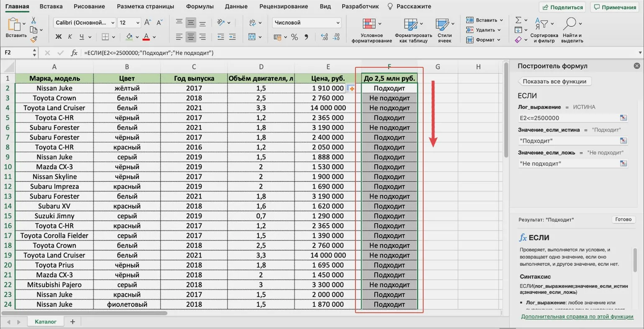This screenshot has height=329, width=644.
Task: Open the Дополнительная справка по этой функции link
Action: point(577,316)
